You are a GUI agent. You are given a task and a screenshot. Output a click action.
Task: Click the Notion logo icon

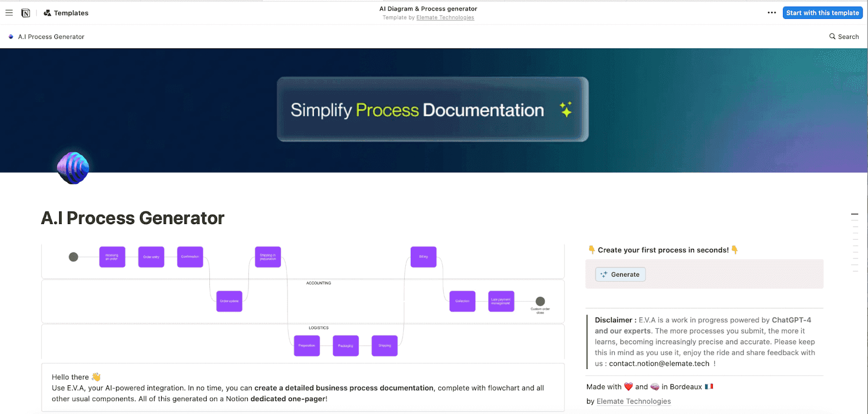(x=25, y=13)
